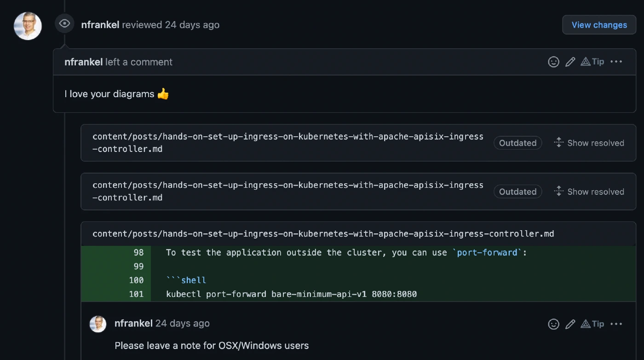Click the View changes button
The height and width of the screenshot is (360, 644).
[x=599, y=25]
